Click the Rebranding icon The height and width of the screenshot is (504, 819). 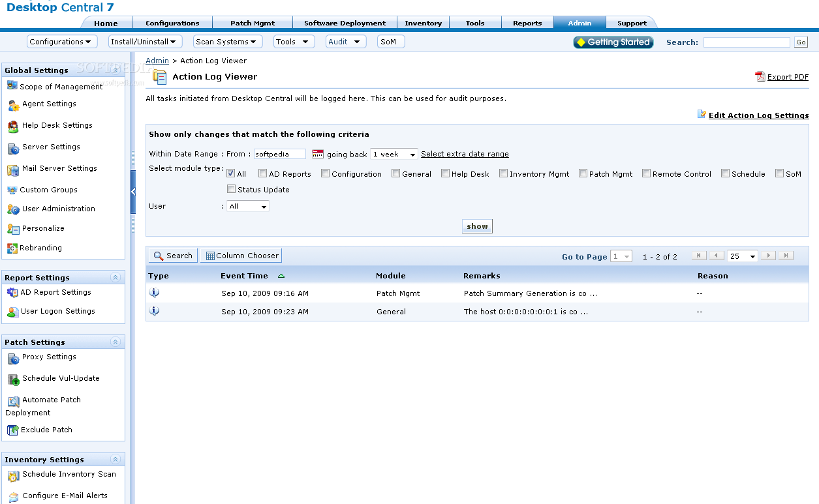(12, 248)
